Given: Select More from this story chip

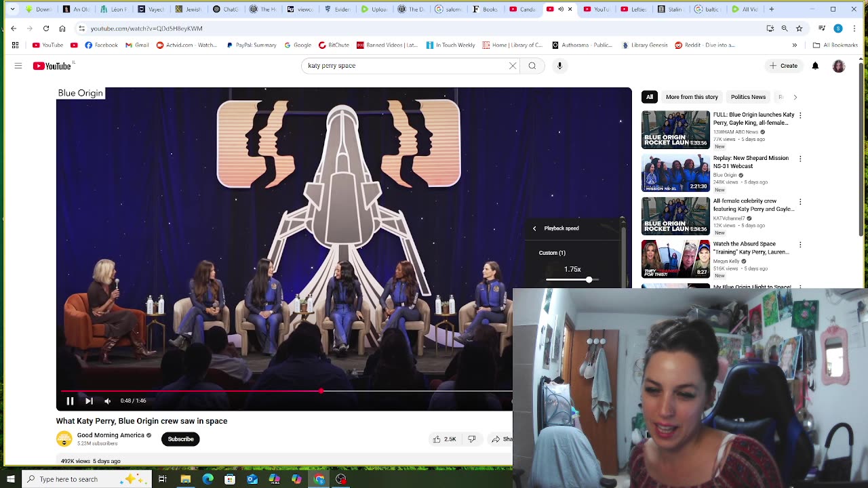Looking at the screenshot, I should point(692,97).
